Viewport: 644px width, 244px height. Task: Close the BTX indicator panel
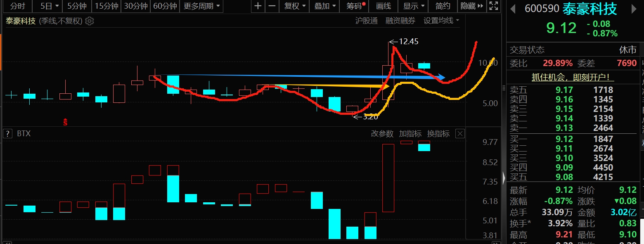pos(460,133)
